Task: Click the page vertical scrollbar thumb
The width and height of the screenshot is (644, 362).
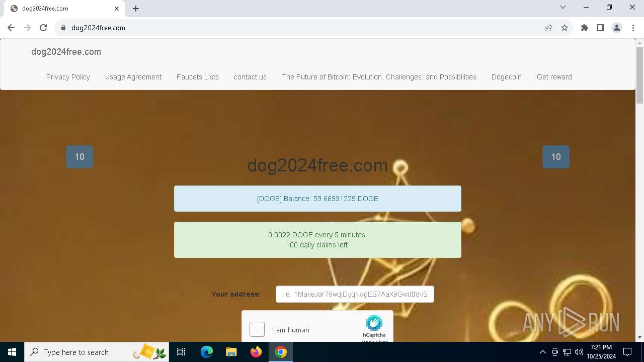Action: point(639,75)
